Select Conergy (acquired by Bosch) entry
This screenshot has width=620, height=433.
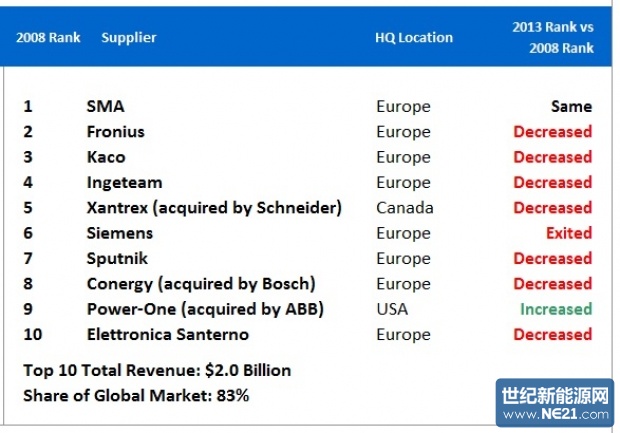201,284
